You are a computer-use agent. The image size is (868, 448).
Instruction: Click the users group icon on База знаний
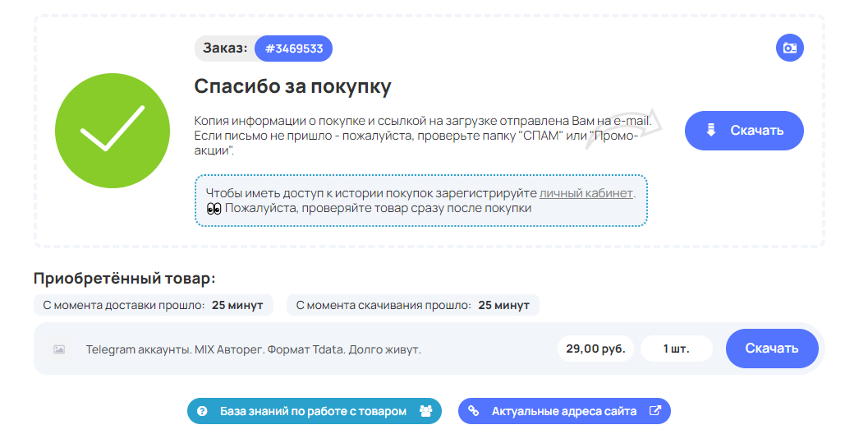[425, 411]
